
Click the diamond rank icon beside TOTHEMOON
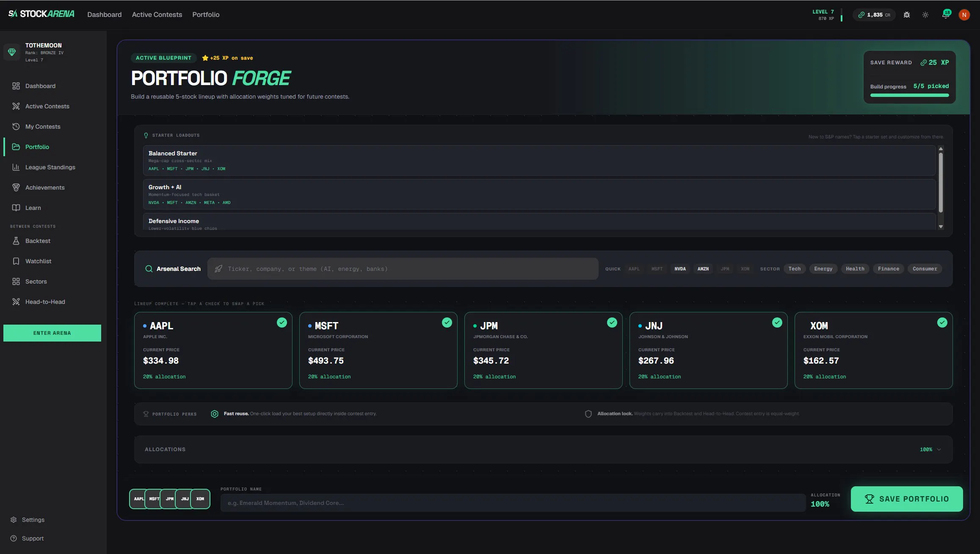pos(12,52)
